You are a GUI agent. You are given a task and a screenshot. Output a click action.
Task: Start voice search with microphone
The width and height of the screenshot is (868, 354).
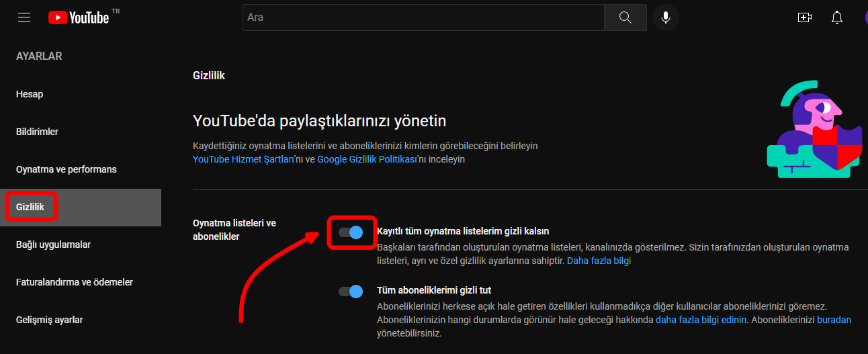pyautogui.click(x=666, y=17)
